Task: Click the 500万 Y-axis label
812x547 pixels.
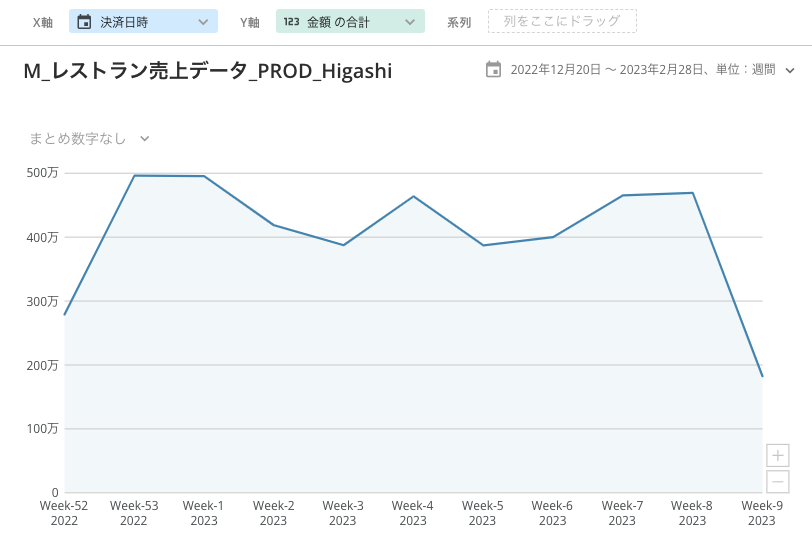Action: (x=42, y=172)
